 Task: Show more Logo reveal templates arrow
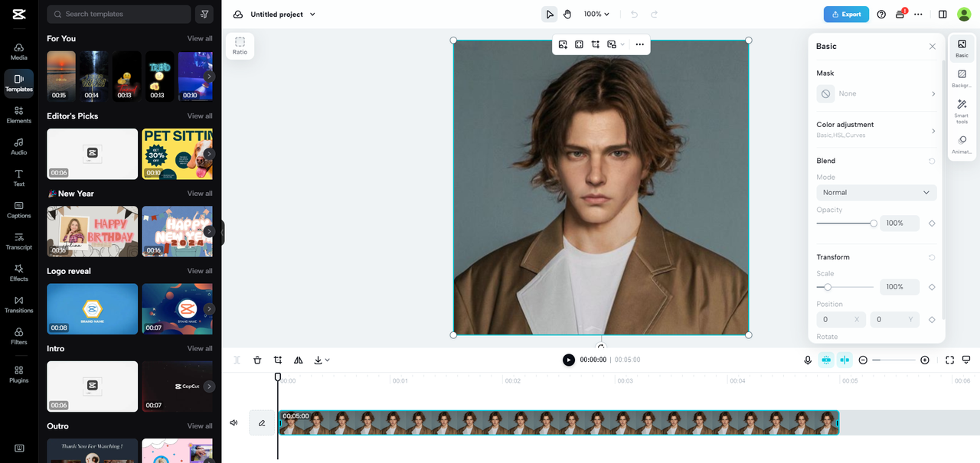point(209,309)
